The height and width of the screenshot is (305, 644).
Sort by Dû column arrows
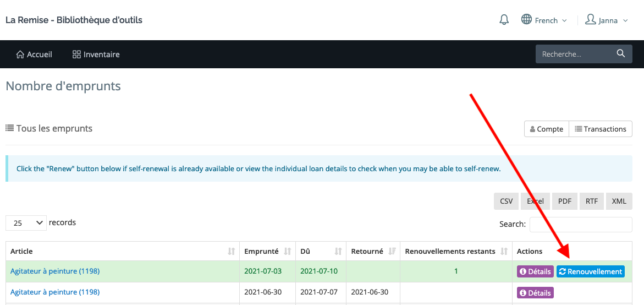coord(338,252)
